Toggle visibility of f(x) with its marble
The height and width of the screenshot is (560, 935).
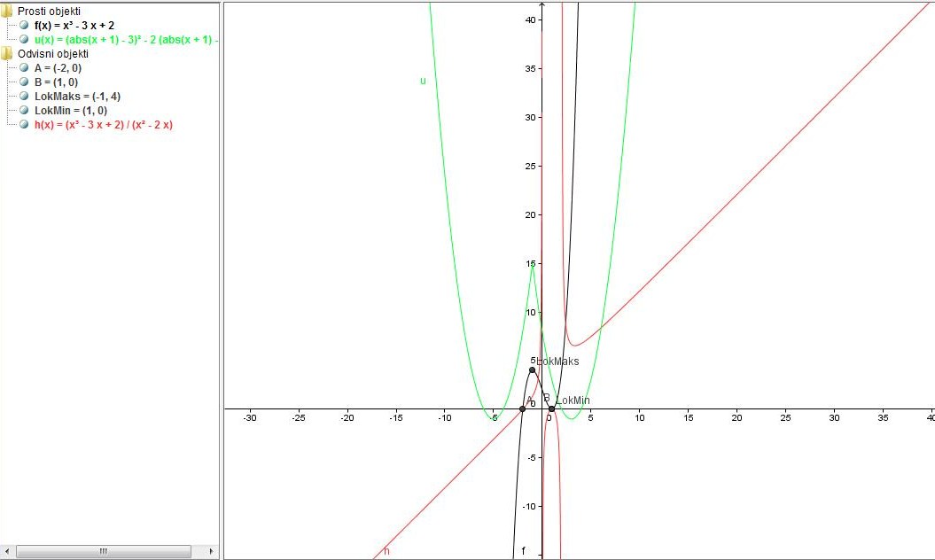tap(23, 27)
